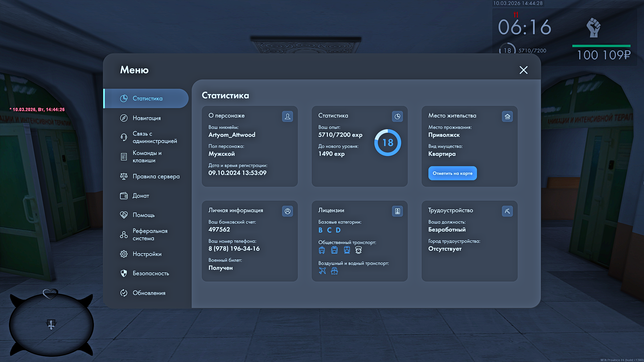Click the first bus license icon

pyautogui.click(x=322, y=250)
